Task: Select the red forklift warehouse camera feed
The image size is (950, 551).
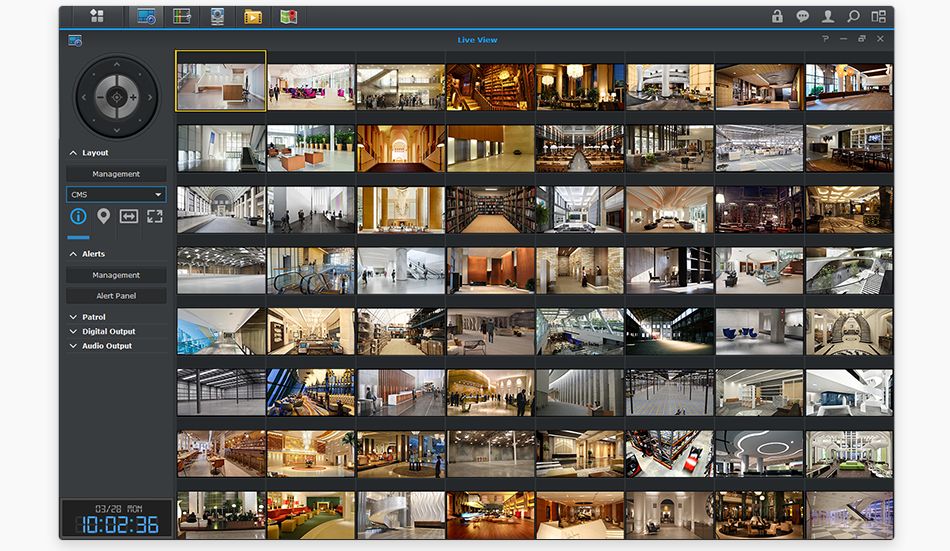Action: pyautogui.click(x=669, y=454)
